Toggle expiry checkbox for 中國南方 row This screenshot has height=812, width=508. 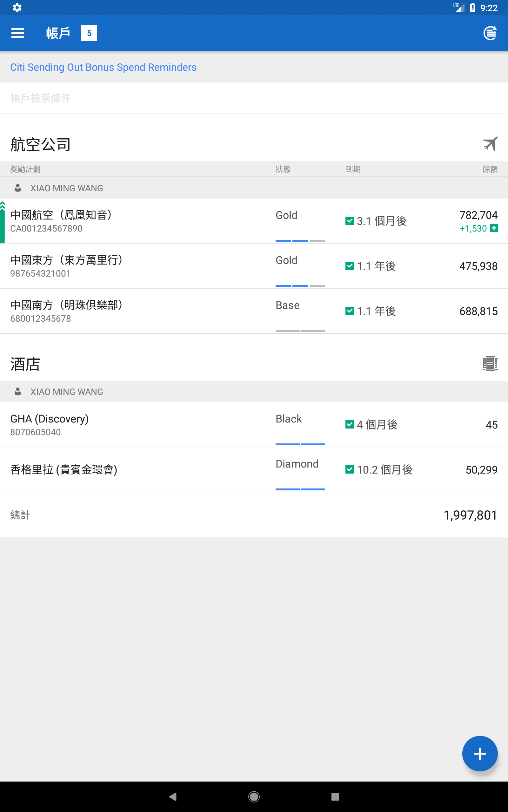350,311
